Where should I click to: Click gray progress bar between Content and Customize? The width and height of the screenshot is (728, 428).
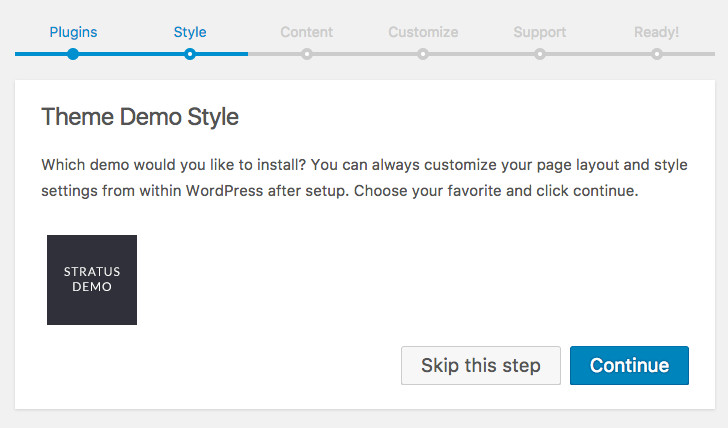pyautogui.click(x=365, y=54)
